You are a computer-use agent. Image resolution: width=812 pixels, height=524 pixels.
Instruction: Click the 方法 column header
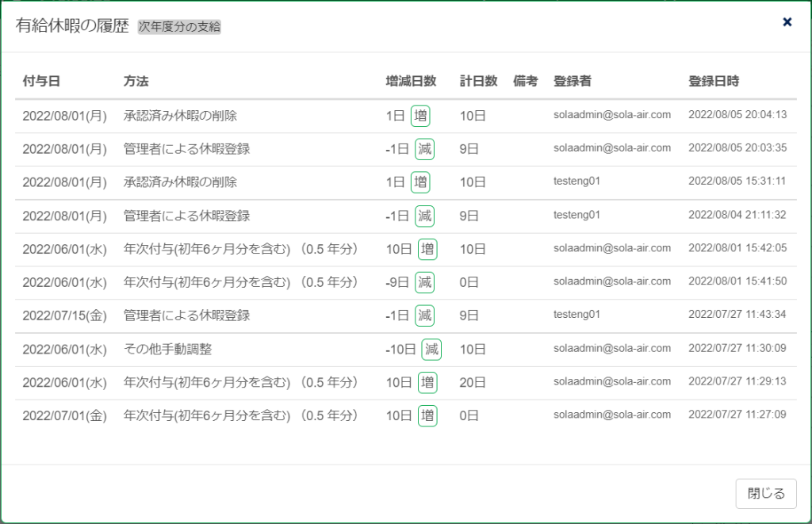[x=136, y=81]
